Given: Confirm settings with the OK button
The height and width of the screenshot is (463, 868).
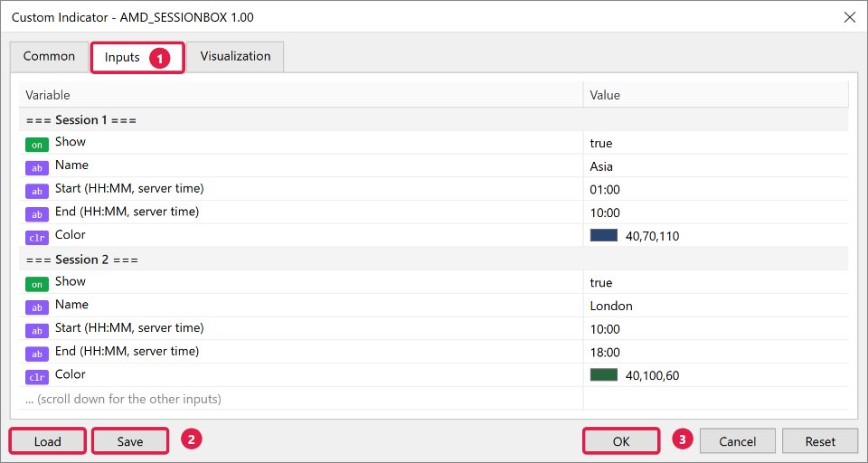Looking at the screenshot, I should point(621,441).
